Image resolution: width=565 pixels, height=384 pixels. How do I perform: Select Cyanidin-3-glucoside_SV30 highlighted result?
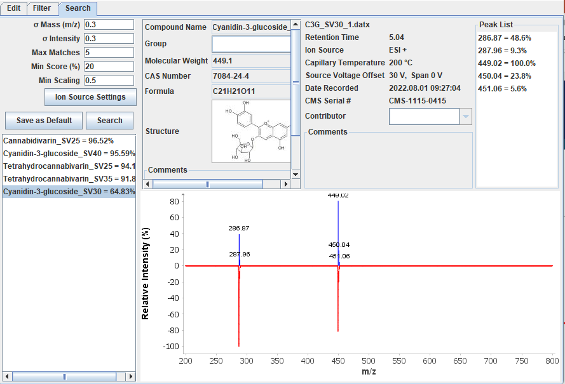click(x=69, y=191)
